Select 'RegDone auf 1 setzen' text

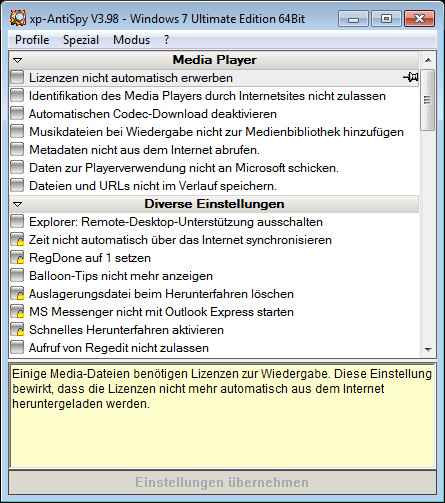point(90,258)
